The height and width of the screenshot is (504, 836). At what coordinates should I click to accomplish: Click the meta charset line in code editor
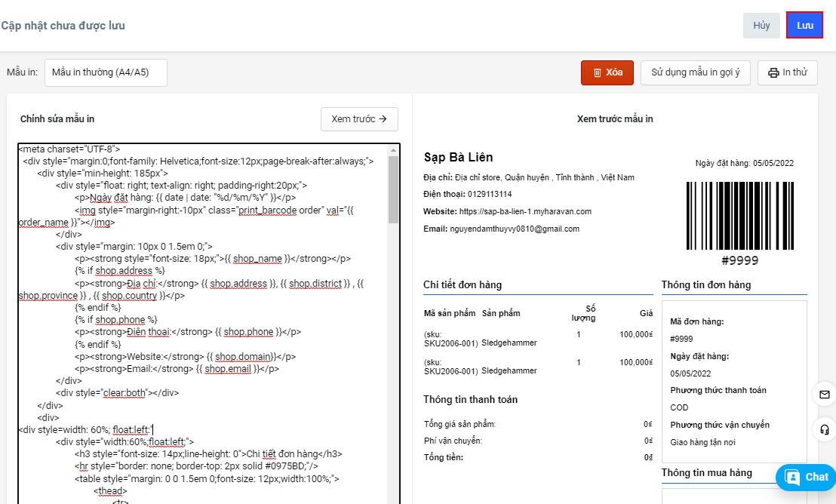coord(69,149)
